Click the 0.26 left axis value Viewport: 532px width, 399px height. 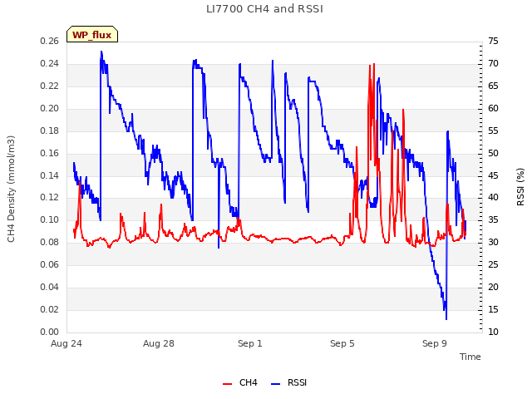pos(50,41)
